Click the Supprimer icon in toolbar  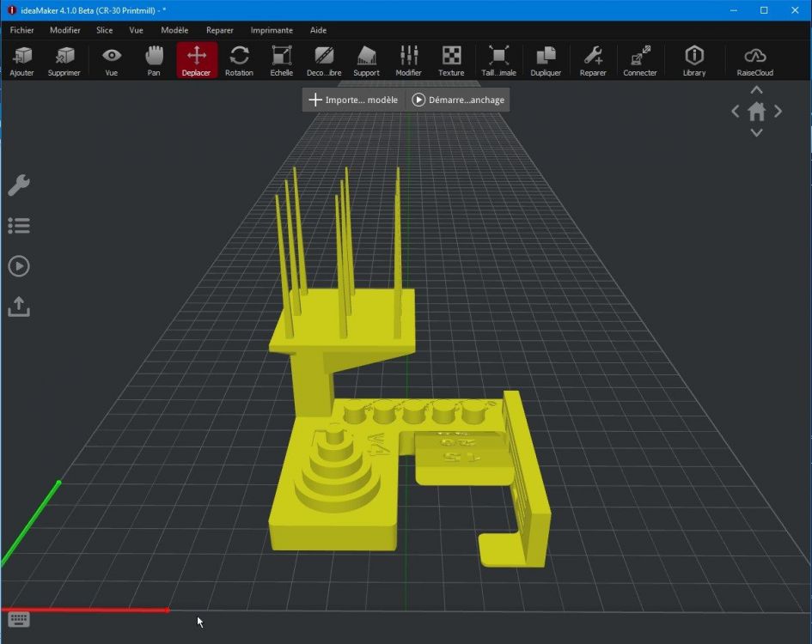[64, 60]
